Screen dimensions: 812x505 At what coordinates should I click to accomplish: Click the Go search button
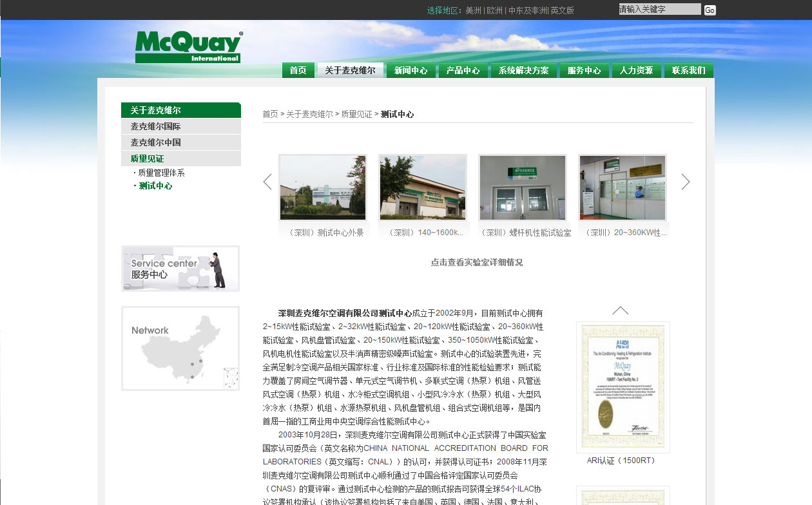point(710,10)
